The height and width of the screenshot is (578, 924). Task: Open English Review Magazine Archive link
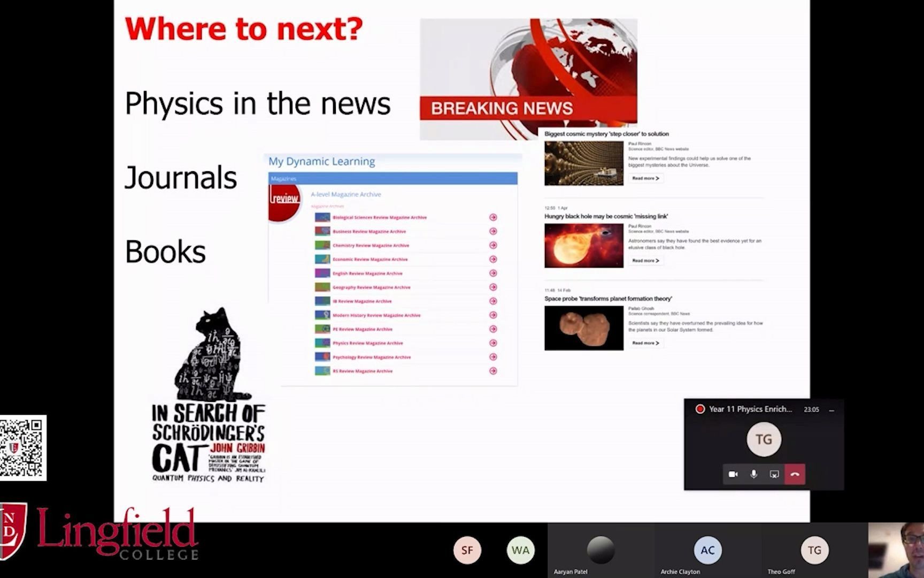pyautogui.click(x=367, y=273)
